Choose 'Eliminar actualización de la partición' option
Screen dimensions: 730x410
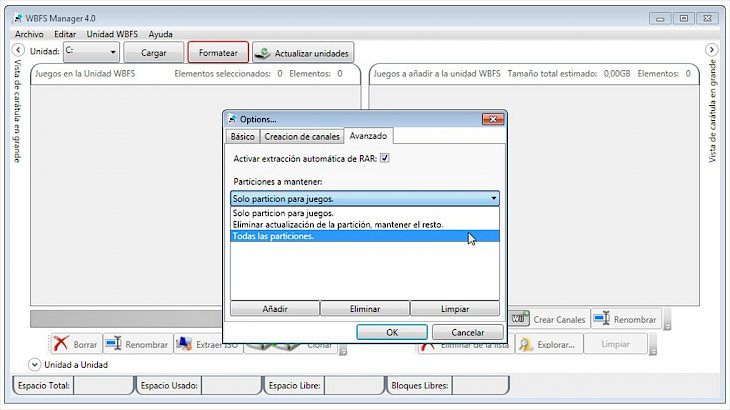pyautogui.click(x=365, y=224)
